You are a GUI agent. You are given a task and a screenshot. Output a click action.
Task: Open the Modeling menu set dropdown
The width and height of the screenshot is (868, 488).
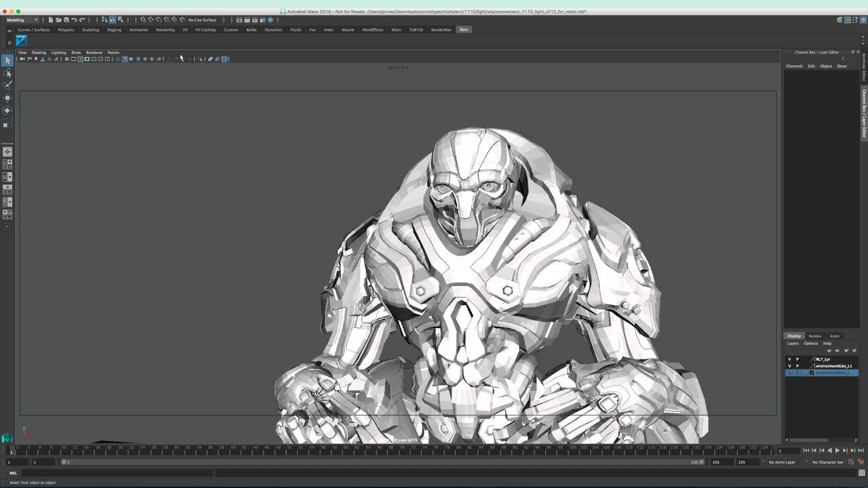click(x=22, y=20)
